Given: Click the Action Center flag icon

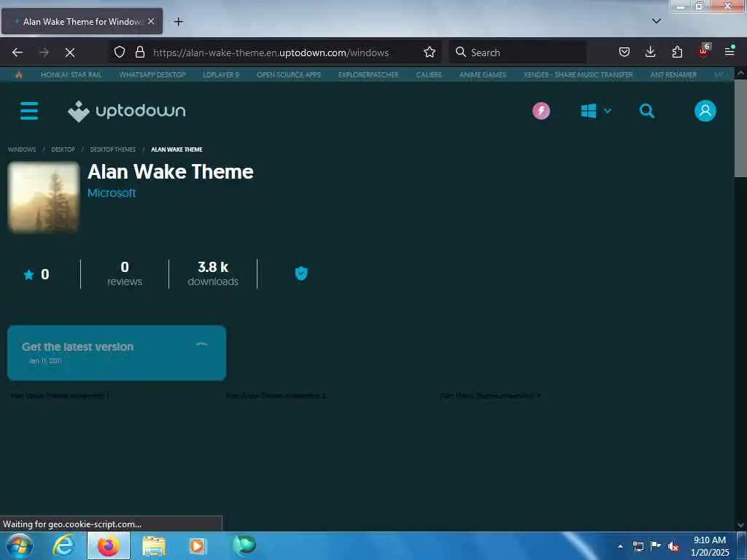Looking at the screenshot, I should click(x=656, y=546).
